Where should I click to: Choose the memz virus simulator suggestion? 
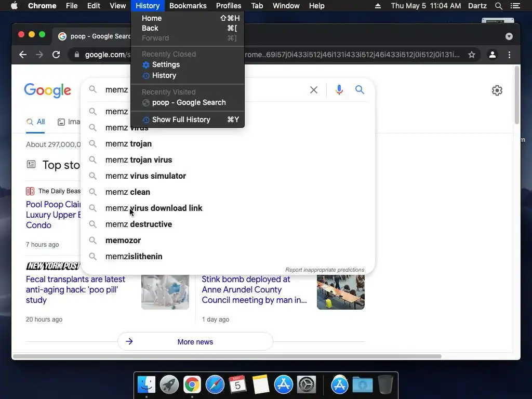point(228,176)
